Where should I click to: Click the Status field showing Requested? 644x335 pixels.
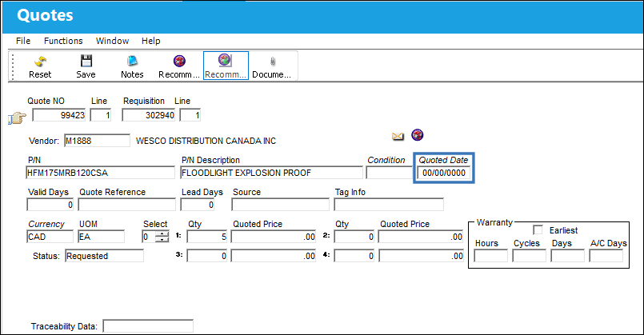click(104, 256)
